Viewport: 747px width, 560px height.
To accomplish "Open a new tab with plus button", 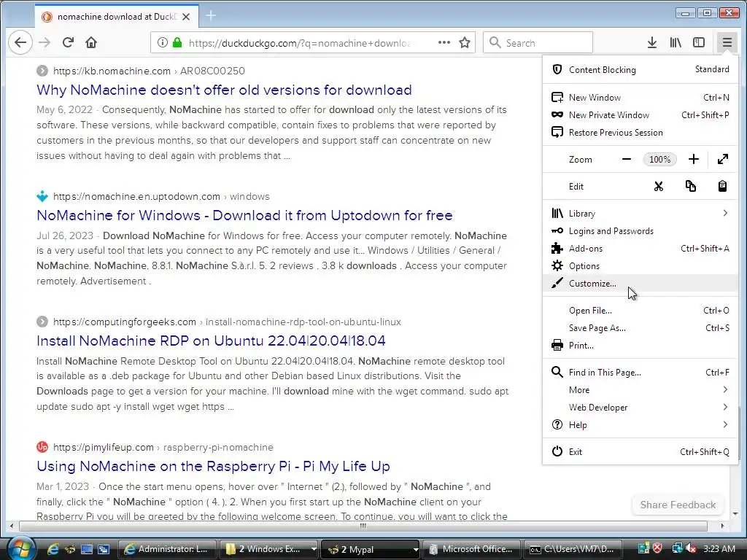I will pos(211,16).
